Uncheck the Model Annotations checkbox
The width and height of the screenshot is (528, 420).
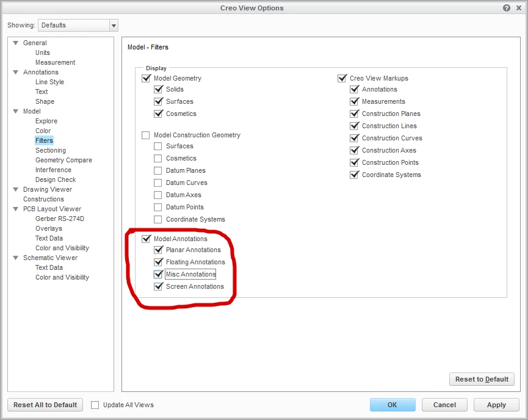(x=146, y=239)
